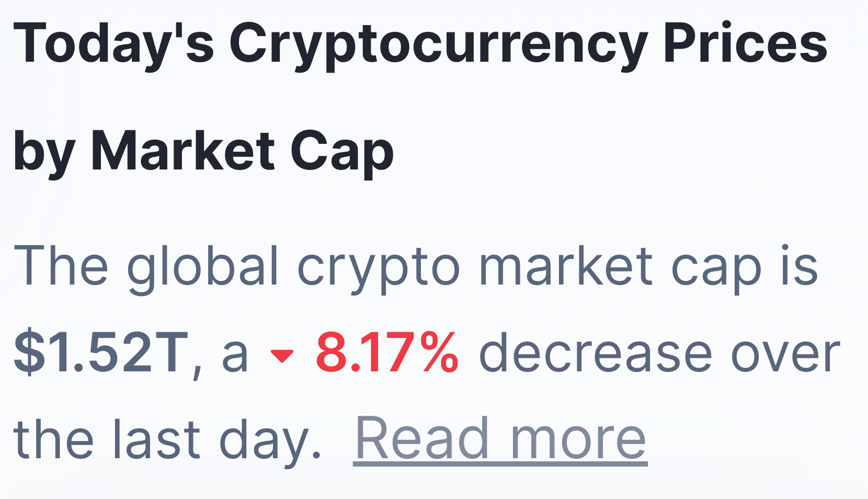Click the word global in the paragraph

pos(202,267)
